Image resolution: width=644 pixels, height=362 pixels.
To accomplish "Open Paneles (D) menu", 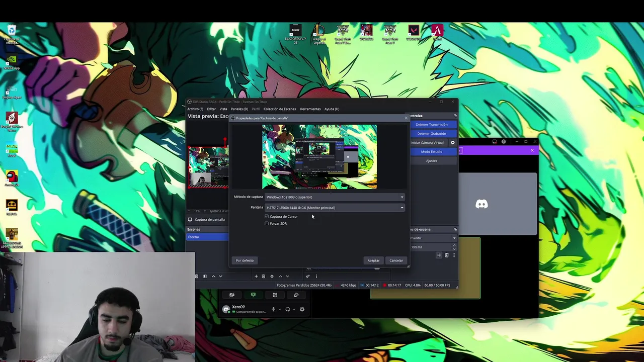I will click(239, 109).
